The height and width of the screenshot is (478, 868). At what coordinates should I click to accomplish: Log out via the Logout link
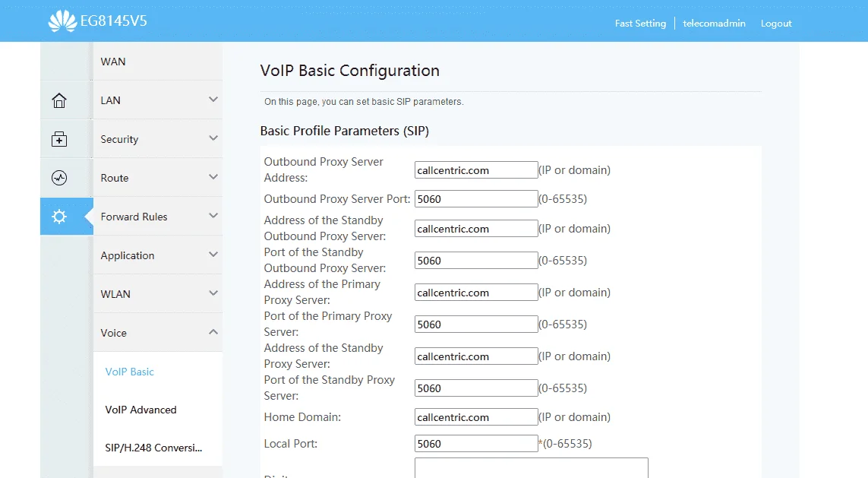(776, 24)
